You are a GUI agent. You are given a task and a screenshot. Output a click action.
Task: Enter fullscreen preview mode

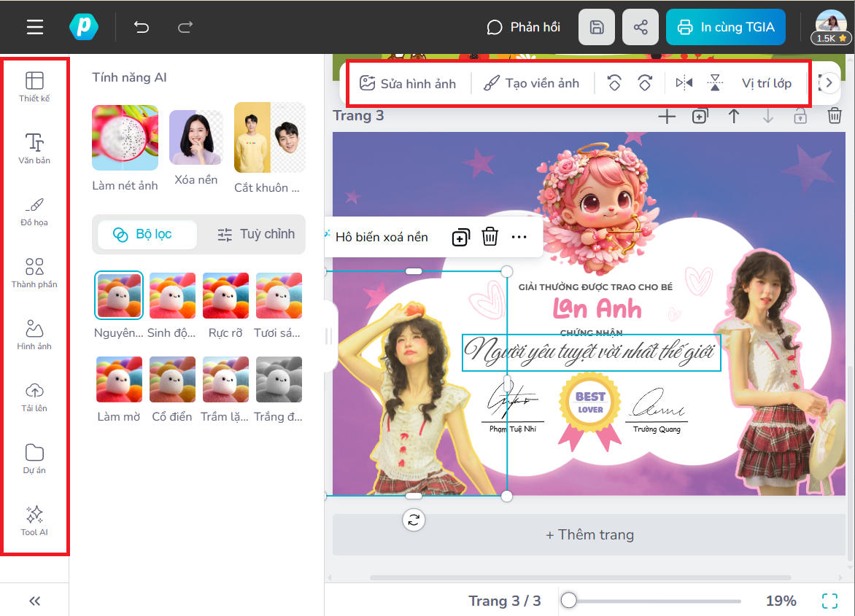click(x=829, y=601)
